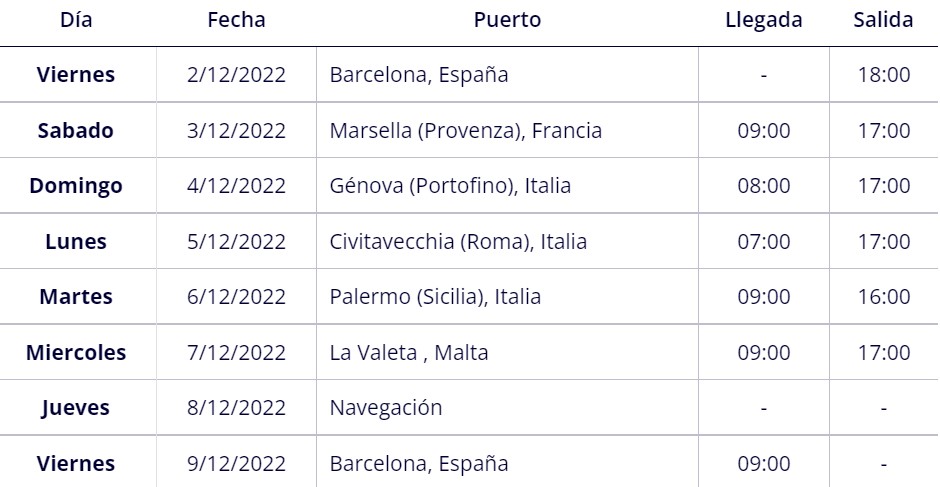The height and width of the screenshot is (487, 940).
Task: Click the Domingo day cell
Action: pos(76,186)
